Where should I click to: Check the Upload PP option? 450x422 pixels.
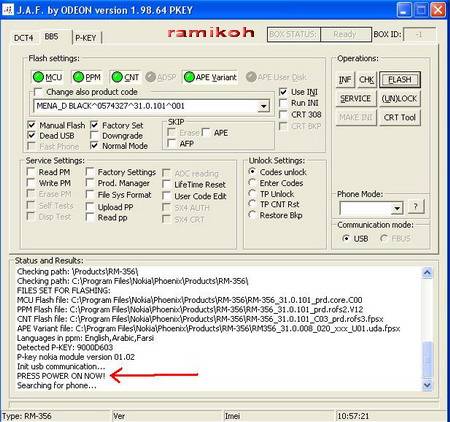[89, 207]
